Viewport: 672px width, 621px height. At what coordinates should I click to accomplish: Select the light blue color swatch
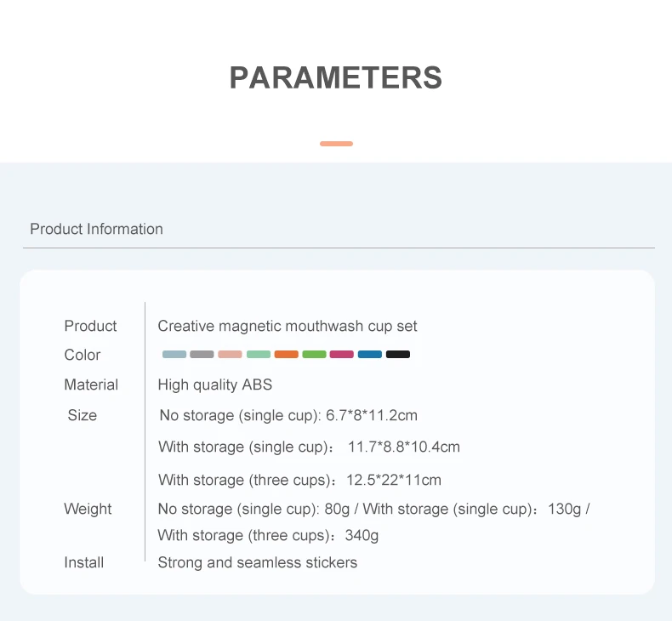click(x=174, y=355)
